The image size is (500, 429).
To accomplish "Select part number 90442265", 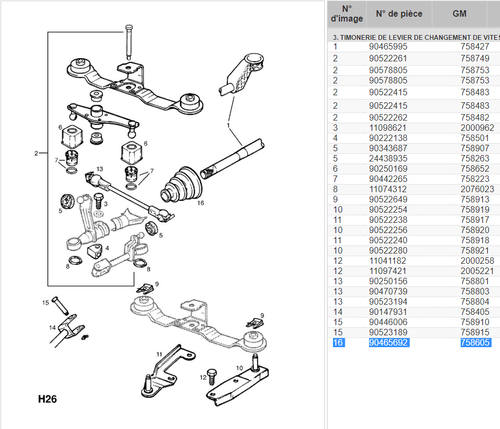I will pos(388,179).
